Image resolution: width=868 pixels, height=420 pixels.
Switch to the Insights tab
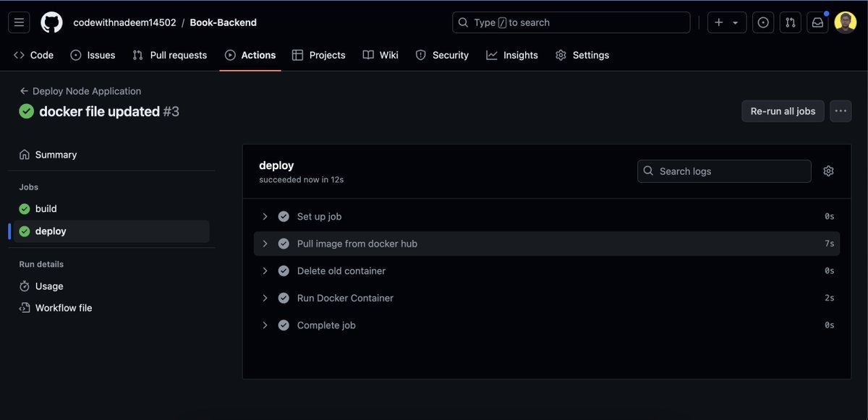512,55
